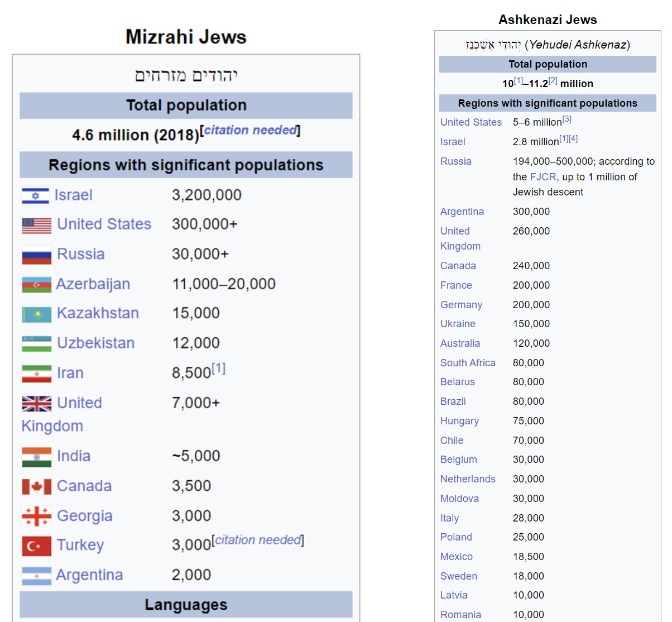Viewport: 672px width, 622px height.
Task: Click the Yehudei Ashkenaz transliteration text
Action: [578, 45]
